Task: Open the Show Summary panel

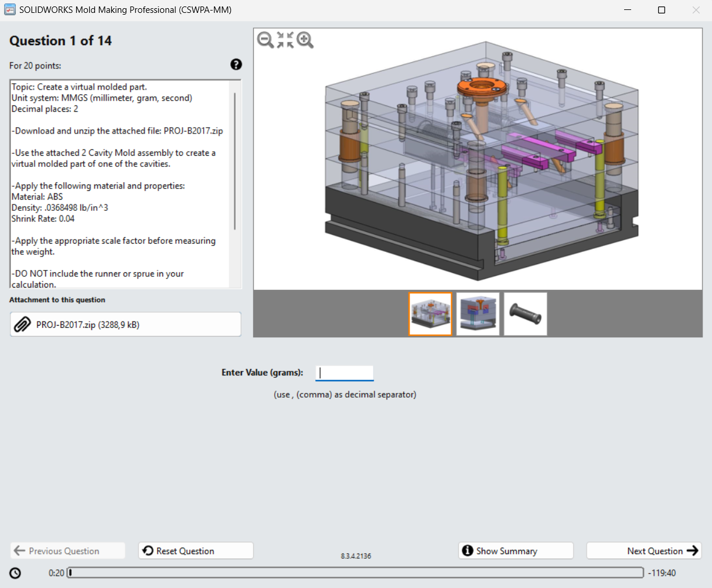Action: [515, 551]
